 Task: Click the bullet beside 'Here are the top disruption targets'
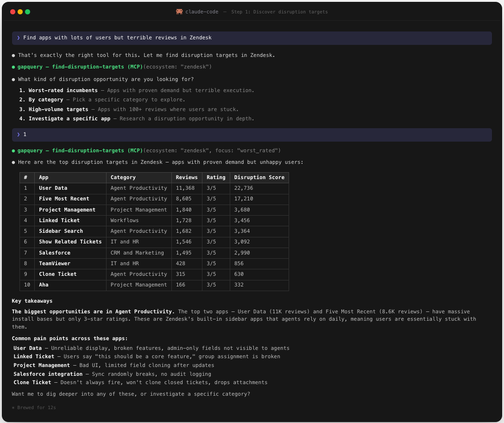[13, 162]
